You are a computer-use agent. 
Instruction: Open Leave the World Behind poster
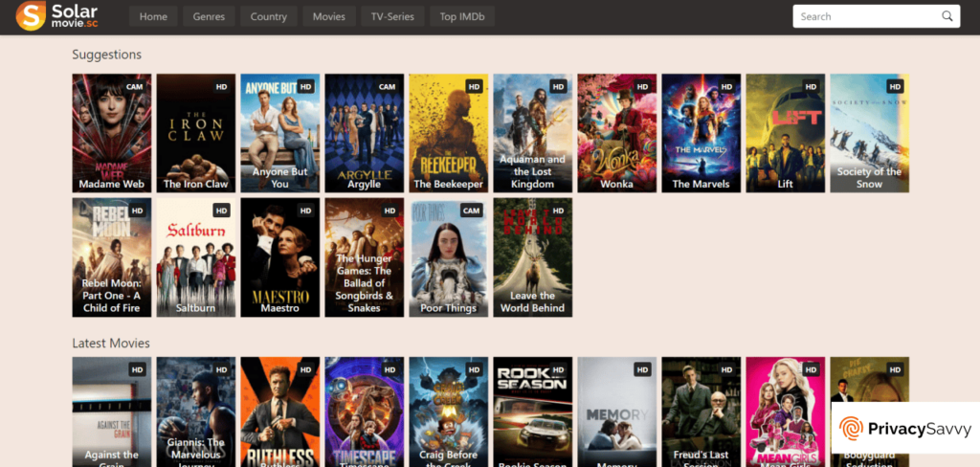click(x=532, y=257)
